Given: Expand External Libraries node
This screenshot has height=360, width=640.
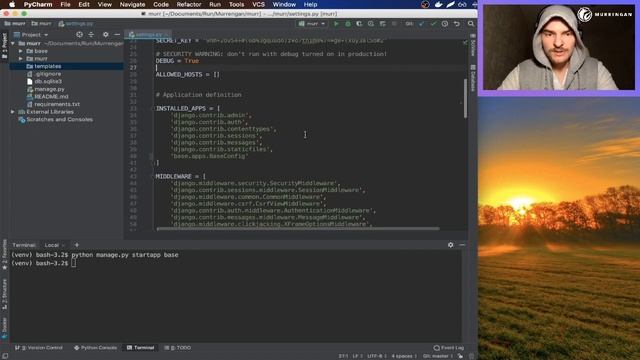Looking at the screenshot, I should [x=13, y=112].
